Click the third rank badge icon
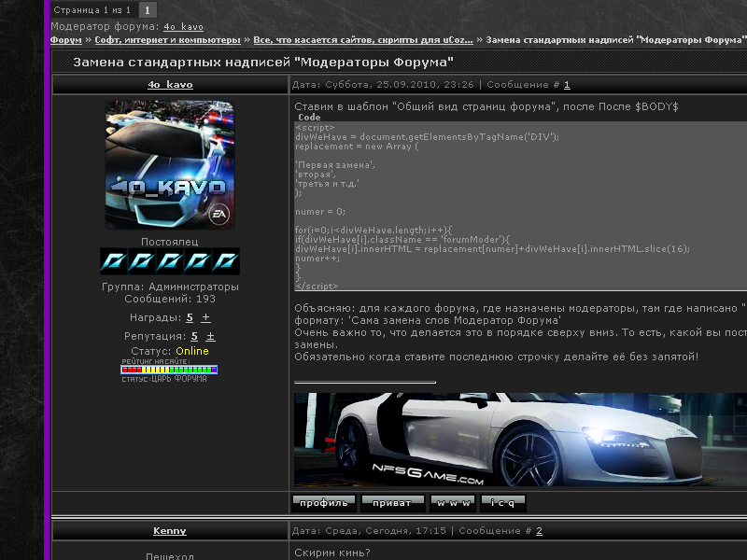747x560 pixels. (170, 261)
